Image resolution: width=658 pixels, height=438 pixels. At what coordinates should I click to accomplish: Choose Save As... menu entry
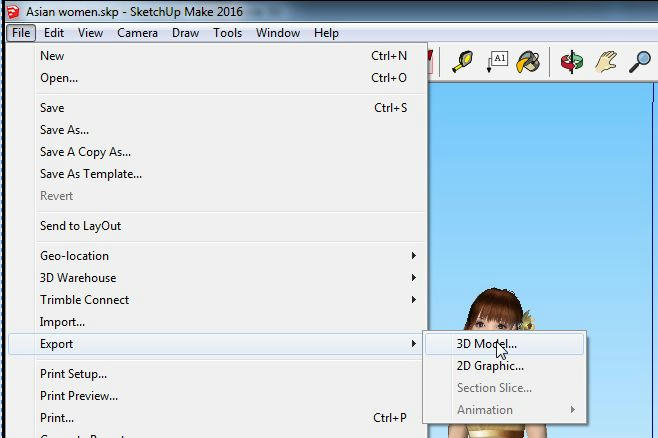[217, 130]
